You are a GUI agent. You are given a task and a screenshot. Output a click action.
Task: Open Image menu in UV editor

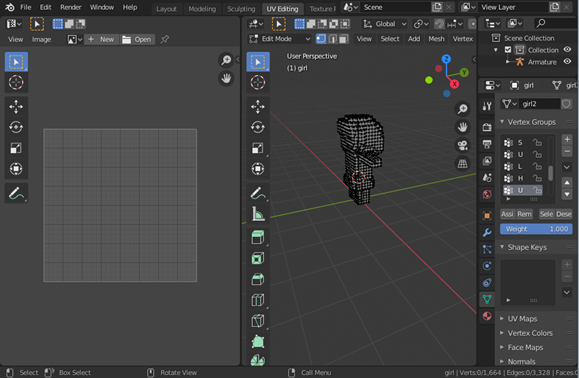coord(41,39)
